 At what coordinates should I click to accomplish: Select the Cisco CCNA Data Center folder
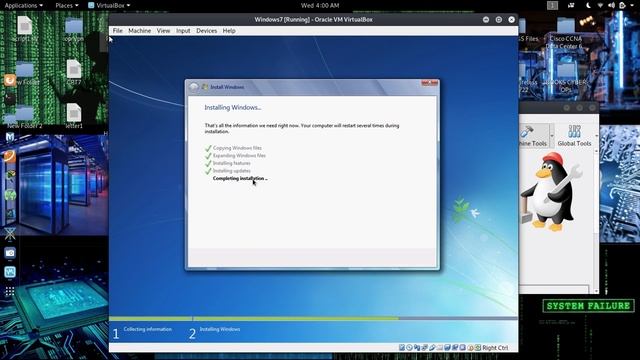click(x=565, y=33)
